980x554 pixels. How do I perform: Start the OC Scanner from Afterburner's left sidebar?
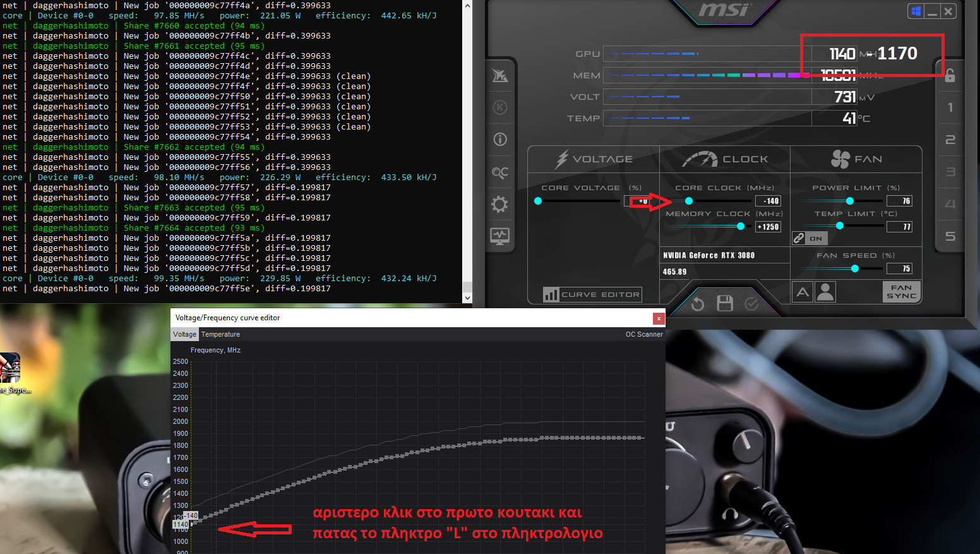500,172
